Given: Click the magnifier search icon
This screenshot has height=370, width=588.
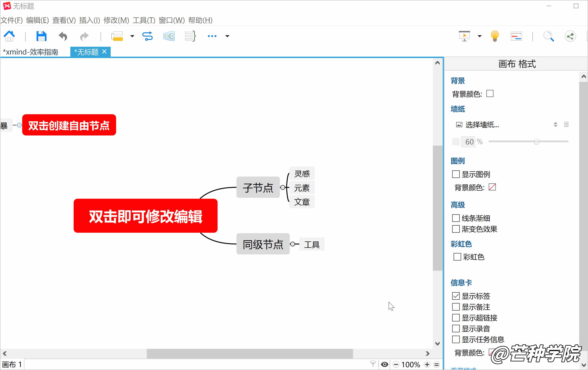Looking at the screenshot, I should tap(548, 36).
